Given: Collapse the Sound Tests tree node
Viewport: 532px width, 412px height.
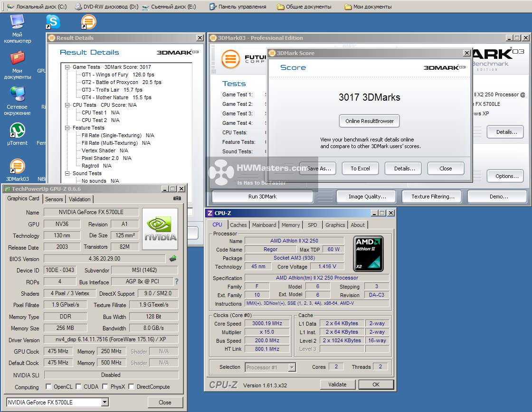Looking at the screenshot, I should 67,173.
